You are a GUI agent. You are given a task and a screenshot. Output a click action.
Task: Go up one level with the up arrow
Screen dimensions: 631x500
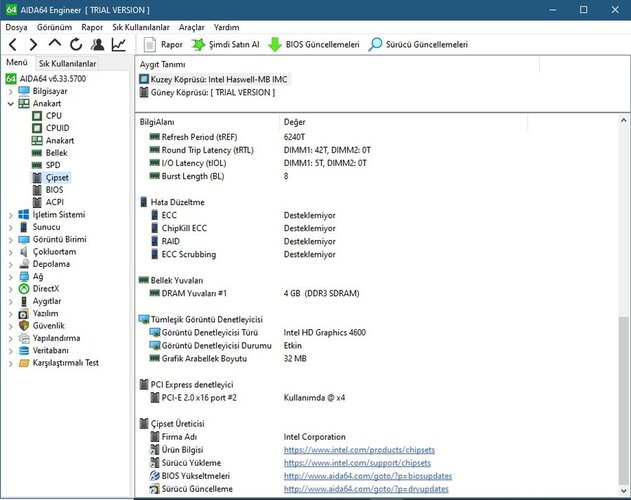54,45
